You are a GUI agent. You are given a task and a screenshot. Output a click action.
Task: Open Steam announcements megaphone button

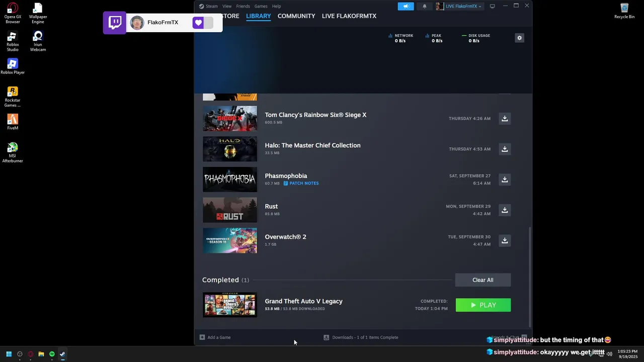coord(406,6)
